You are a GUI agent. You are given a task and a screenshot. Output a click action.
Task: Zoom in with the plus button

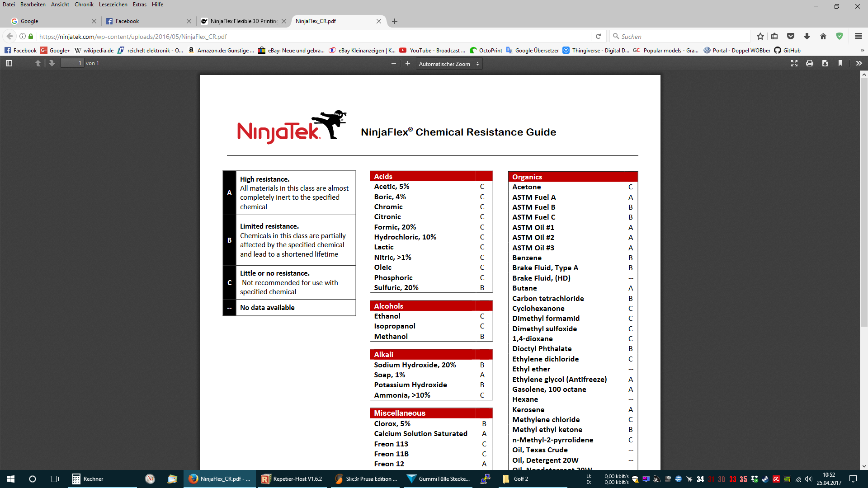click(408, 63)
